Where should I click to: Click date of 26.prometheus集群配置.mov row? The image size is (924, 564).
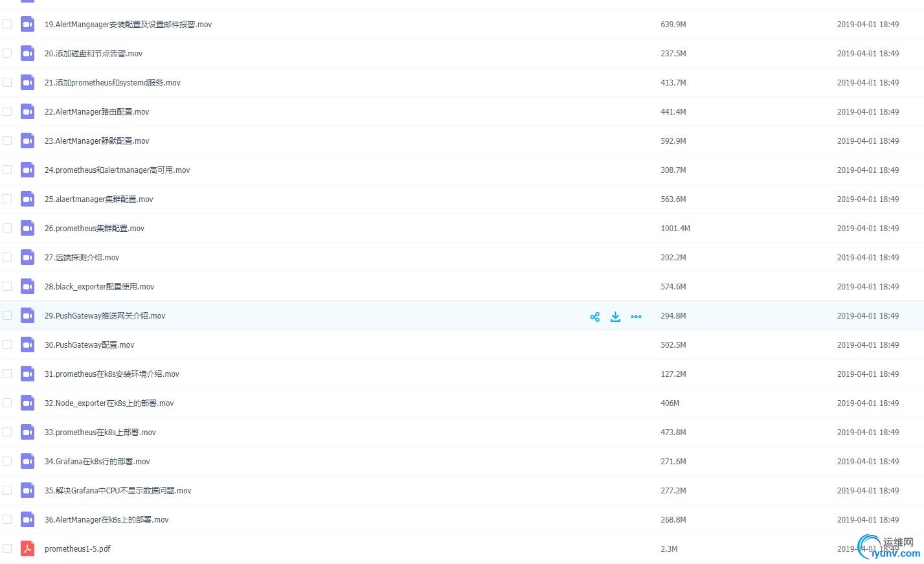point(868,229)
